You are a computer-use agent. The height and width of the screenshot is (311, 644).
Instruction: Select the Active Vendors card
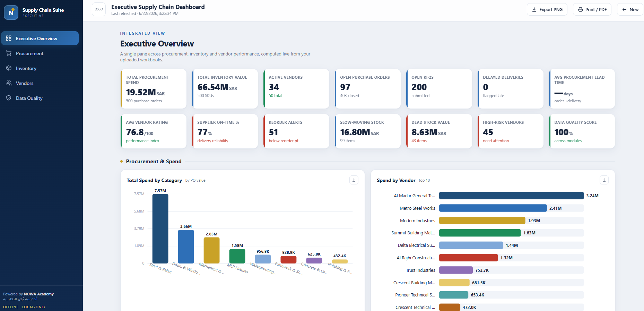[296, 89]
